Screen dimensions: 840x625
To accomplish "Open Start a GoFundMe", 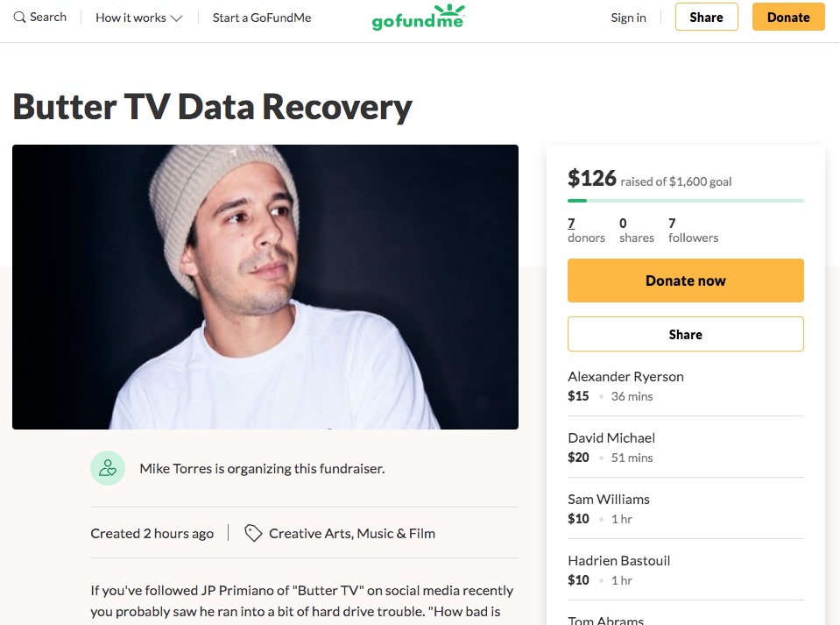I will tap(262, 18).
